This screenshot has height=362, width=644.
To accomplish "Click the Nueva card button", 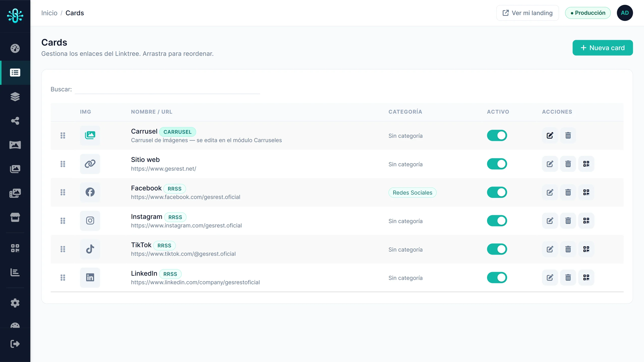I will pyautogui.click(x=602, y=48).
